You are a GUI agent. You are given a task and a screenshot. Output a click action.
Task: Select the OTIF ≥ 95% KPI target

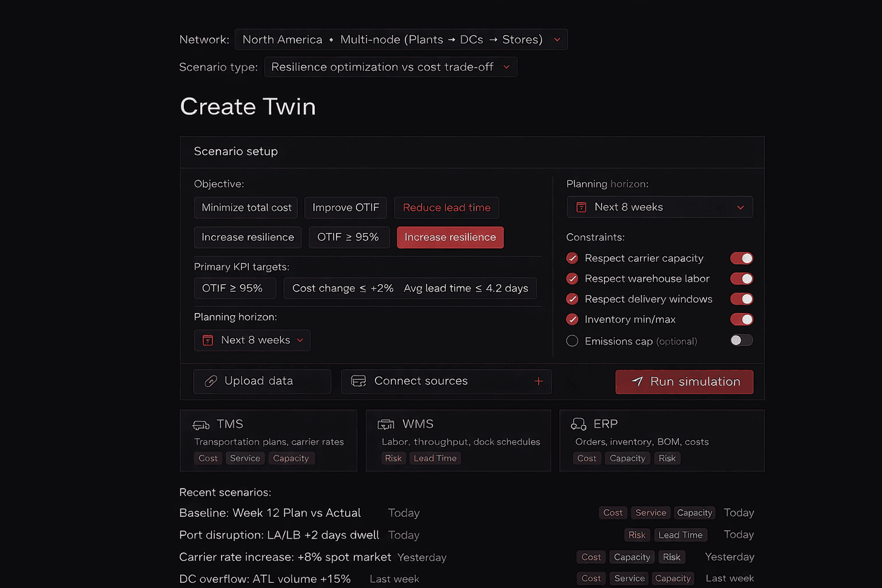pyautogui.click(x=235, y=288)
